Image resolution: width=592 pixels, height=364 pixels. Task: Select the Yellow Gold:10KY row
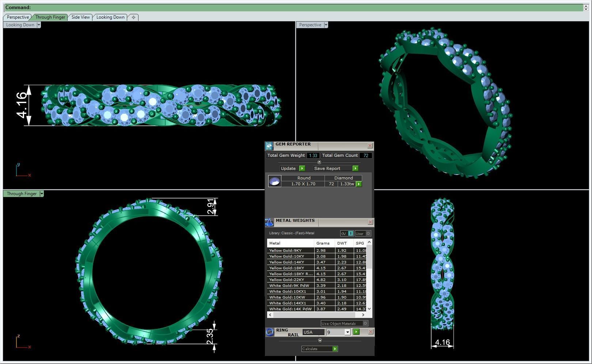(x=317, y=256)
